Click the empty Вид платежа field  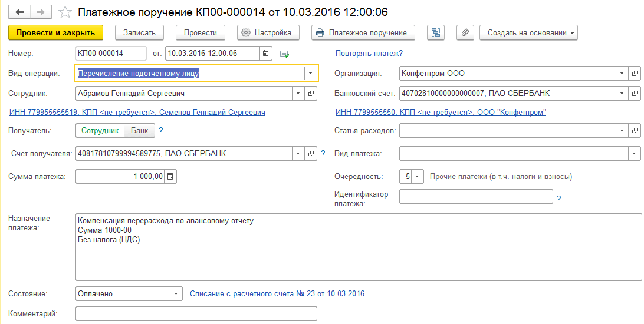coord(514,154)
